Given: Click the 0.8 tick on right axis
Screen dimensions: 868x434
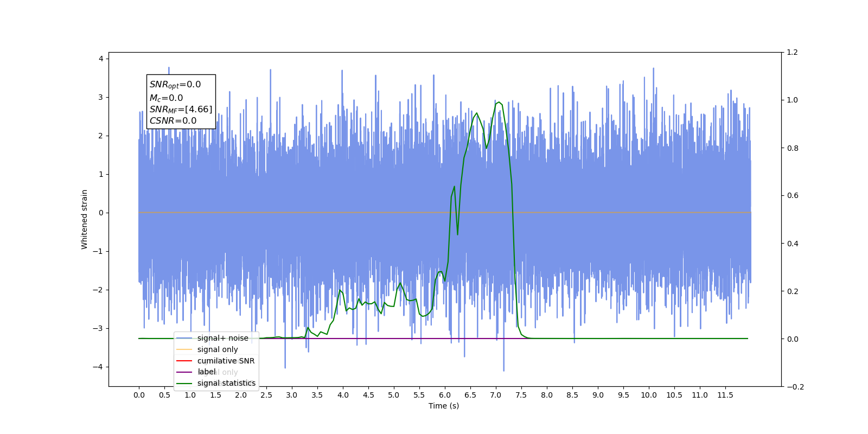Looking at the screenshot, I should click(793, 148).
